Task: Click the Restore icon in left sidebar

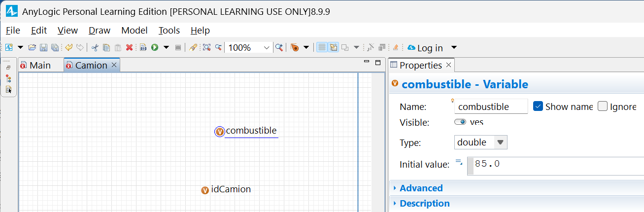Action: click(x=8, y=68)
